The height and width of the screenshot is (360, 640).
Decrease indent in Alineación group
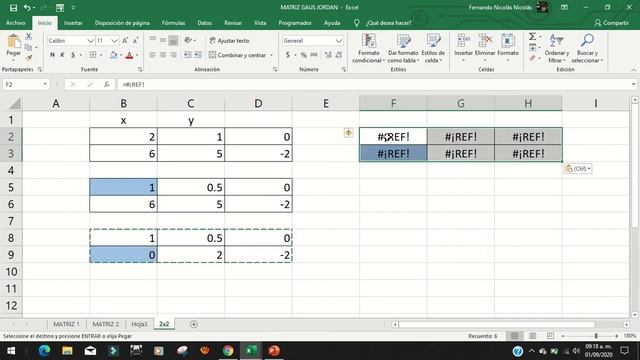pos(187,55)
